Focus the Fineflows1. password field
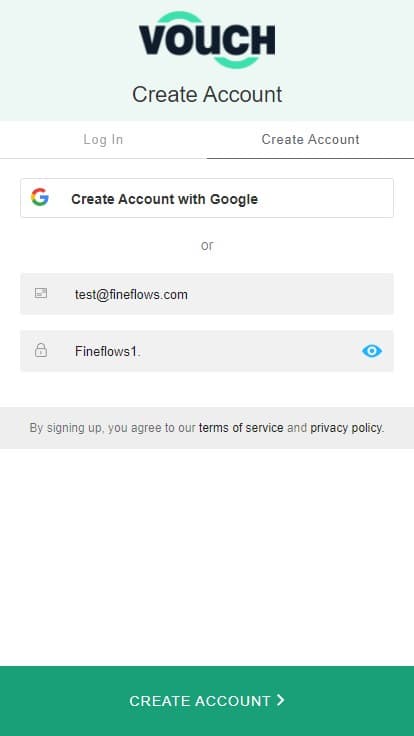 pyautogui.click(x=207, y=351)
